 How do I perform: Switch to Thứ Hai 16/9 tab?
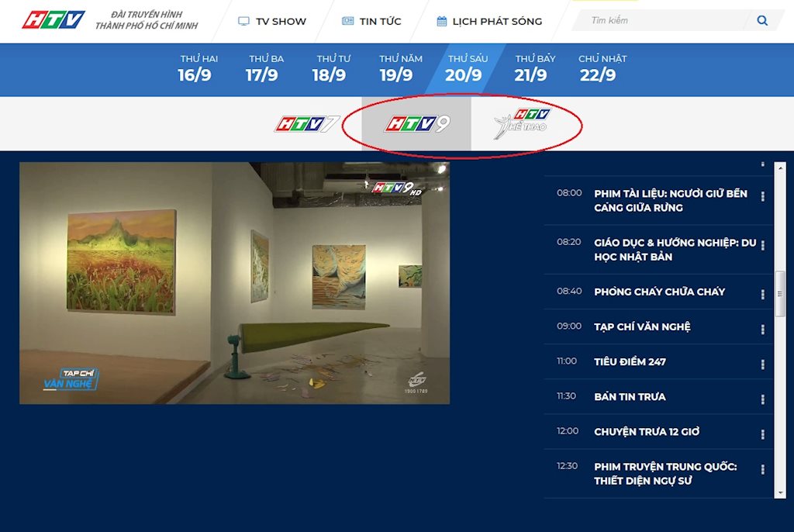click(195, 68)
